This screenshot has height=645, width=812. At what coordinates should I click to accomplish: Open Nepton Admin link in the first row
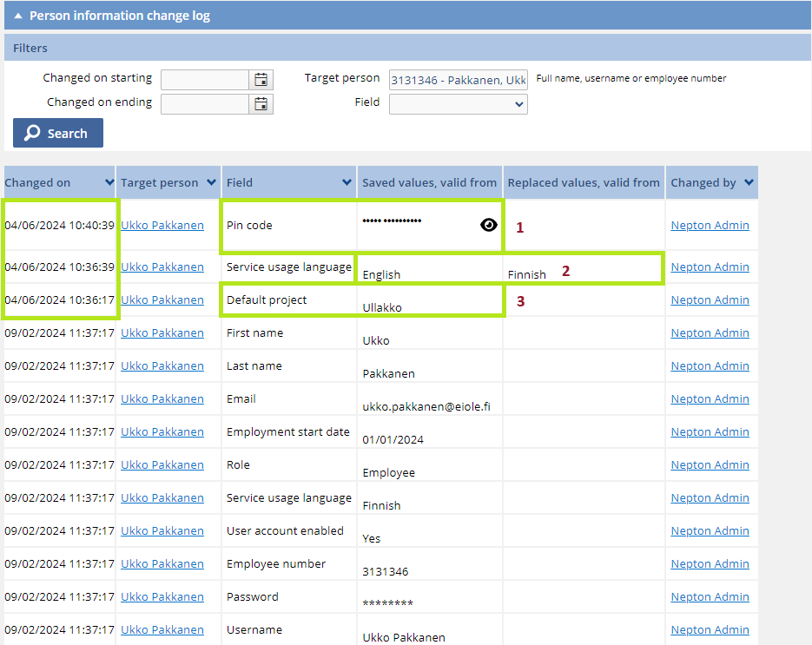tap(710, 225)
